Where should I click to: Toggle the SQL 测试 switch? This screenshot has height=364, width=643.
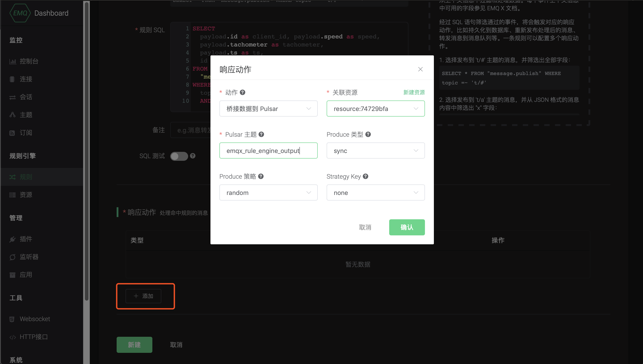(x=179, y=156)
